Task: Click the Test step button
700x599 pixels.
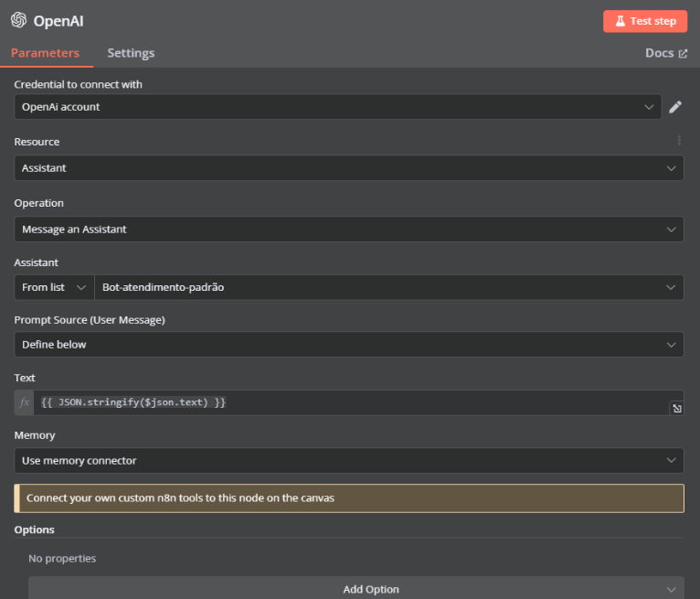Action: (x=645, y=21)
